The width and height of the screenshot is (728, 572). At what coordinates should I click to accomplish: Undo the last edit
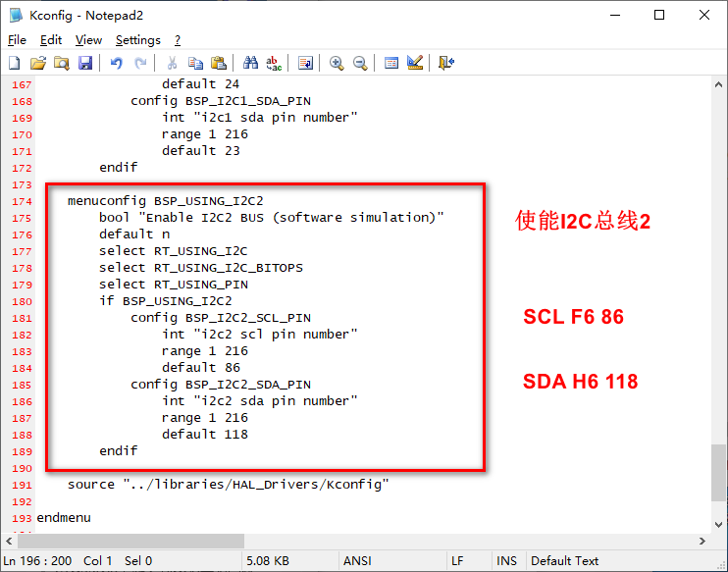117,63
